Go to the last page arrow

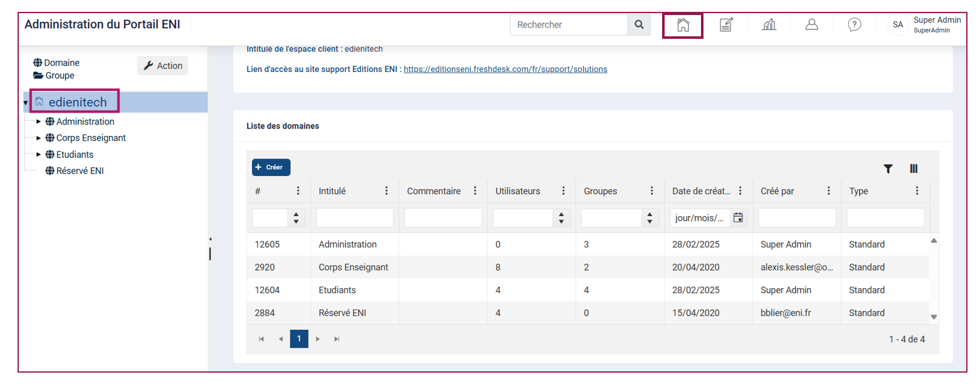[x=337, y=339]
